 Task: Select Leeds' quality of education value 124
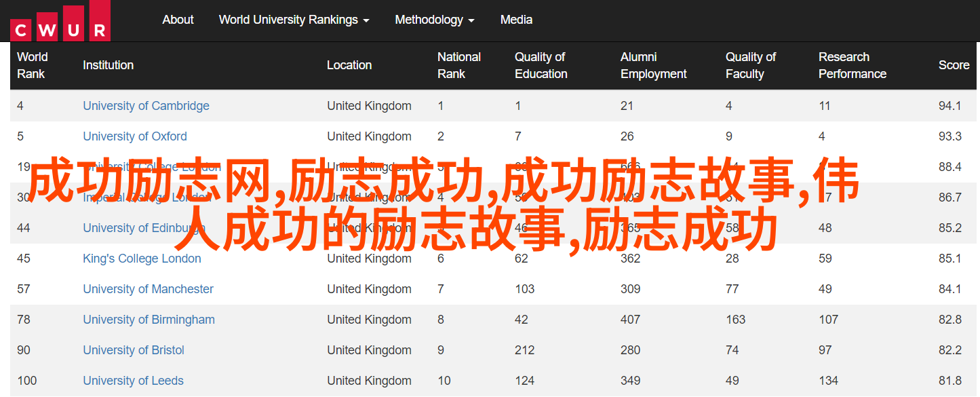(524, 381)
